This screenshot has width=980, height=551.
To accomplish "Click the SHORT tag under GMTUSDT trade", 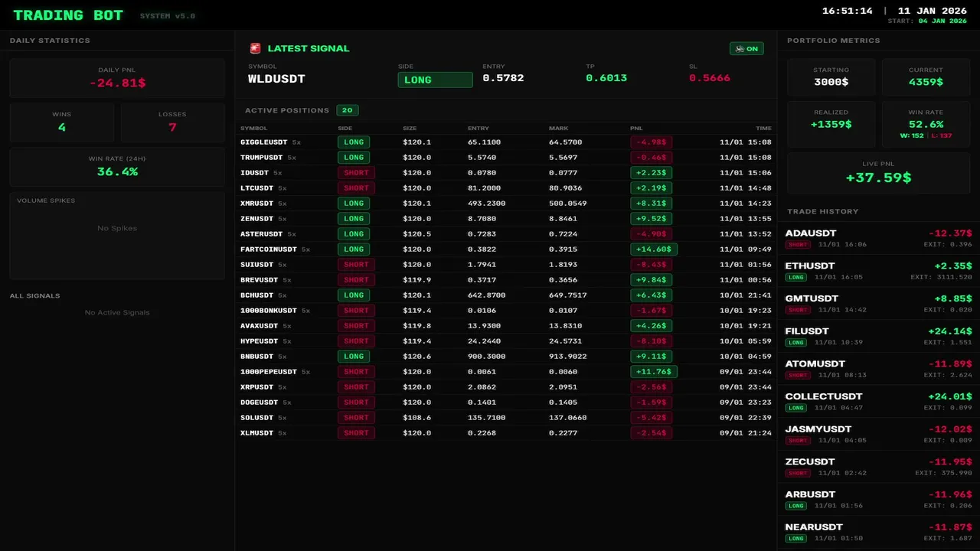I will (x=798, y=310).
